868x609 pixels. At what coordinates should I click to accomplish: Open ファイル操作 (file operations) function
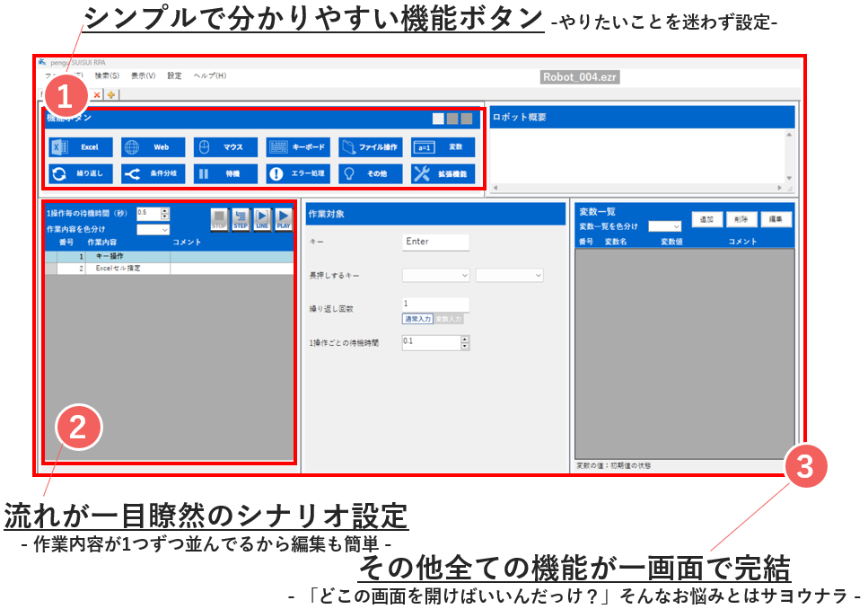pyautogui.click(x=373, y=147)
